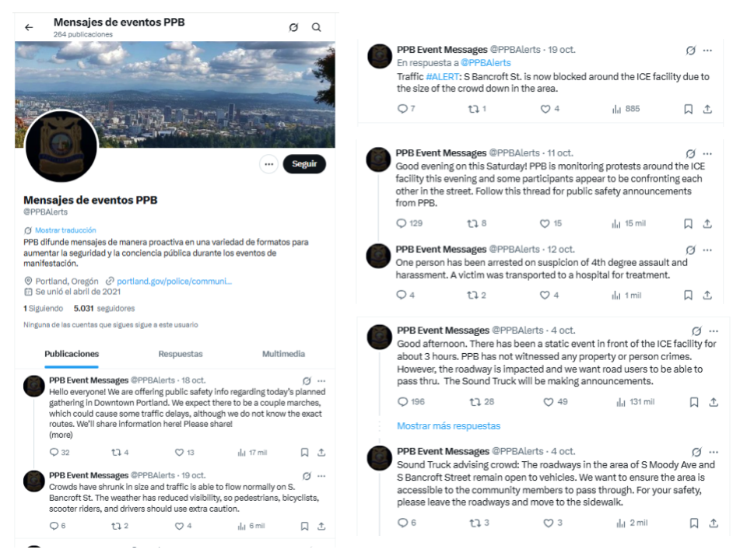
Task: View stats on the Sound Truck tweet
Action: 631,523
